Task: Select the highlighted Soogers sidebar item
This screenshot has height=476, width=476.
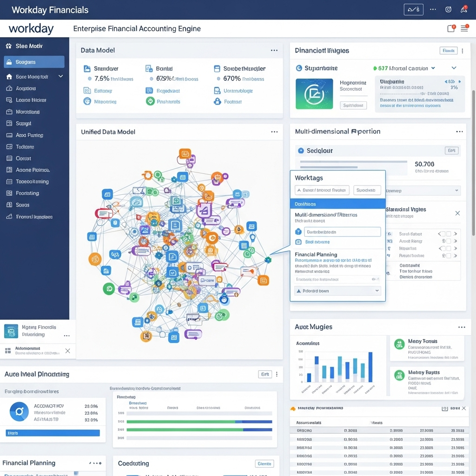Action: [x=34, y=62]
